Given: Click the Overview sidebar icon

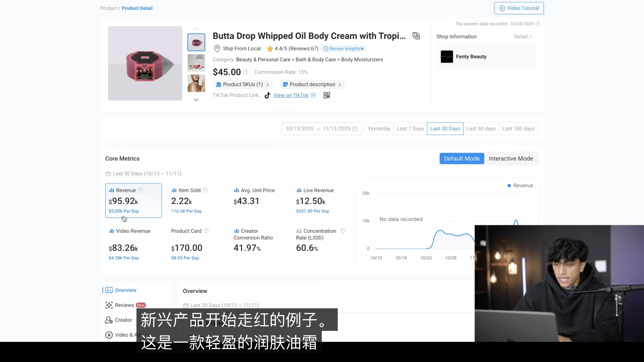Looking at the screenshot, I should (109, 290).
